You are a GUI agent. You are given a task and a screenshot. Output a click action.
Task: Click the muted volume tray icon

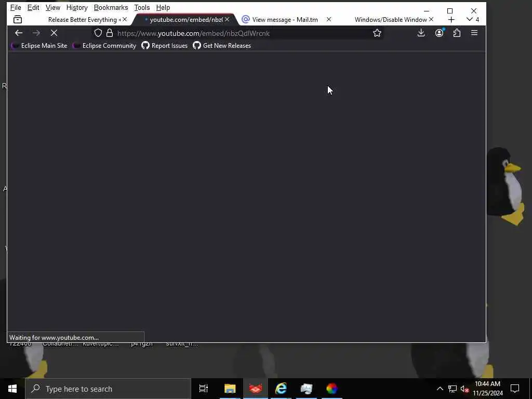464,389
